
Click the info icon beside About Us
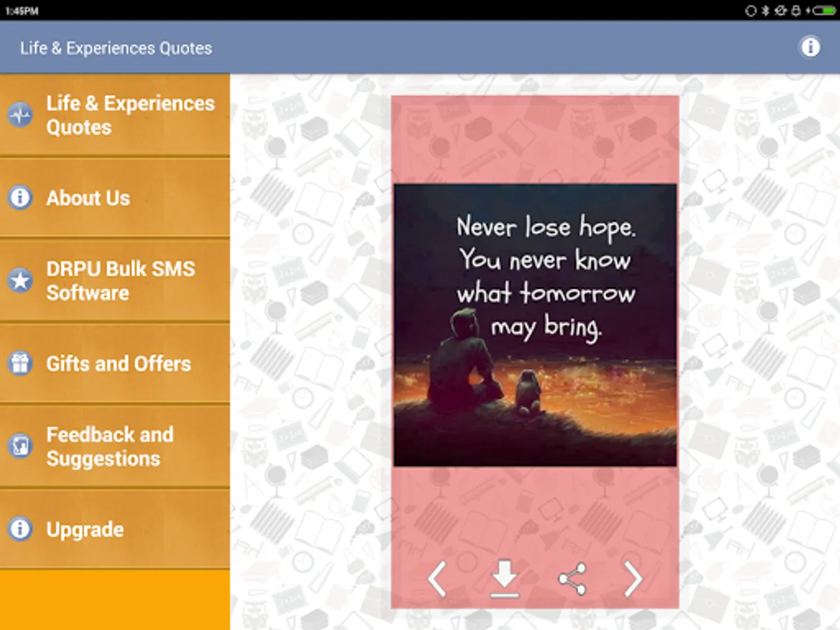(x=20, y=197)
